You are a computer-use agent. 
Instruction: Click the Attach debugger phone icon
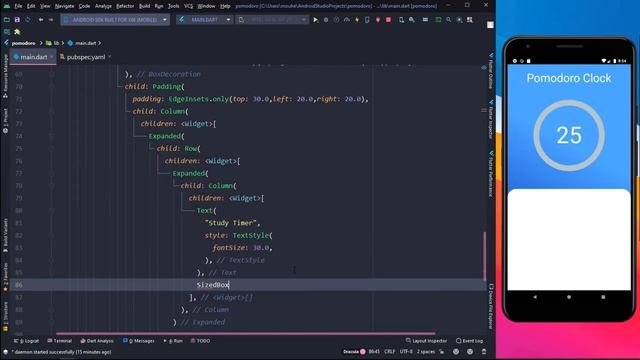coord(367,20)
